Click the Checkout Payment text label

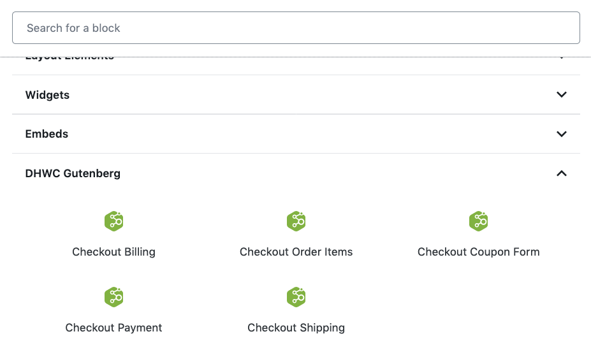(x=113, y=328)
